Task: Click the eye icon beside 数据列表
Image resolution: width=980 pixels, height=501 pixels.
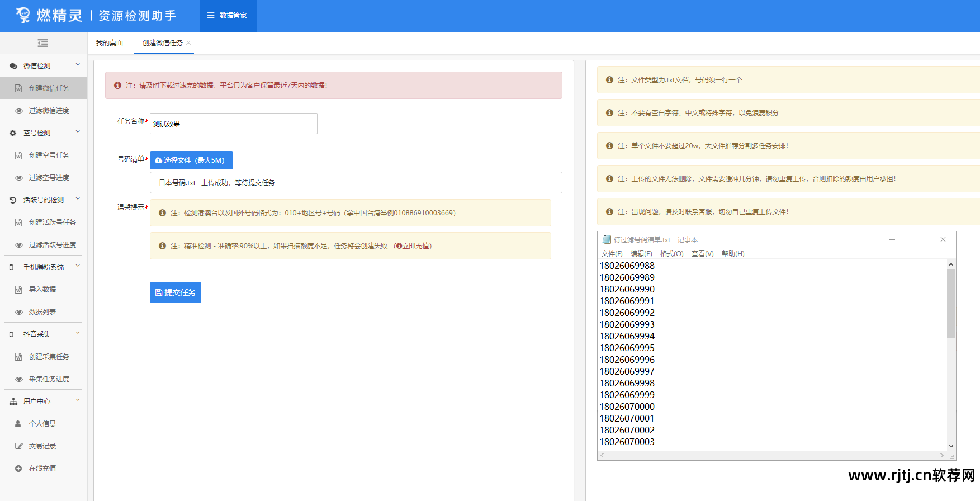Action: coord(18,312)
